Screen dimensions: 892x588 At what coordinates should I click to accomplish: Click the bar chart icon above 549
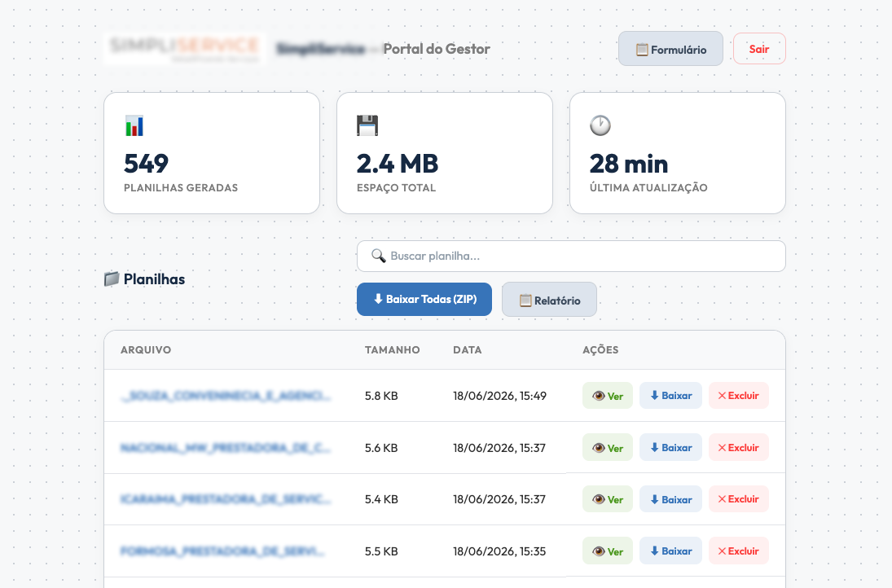[135, 125]
